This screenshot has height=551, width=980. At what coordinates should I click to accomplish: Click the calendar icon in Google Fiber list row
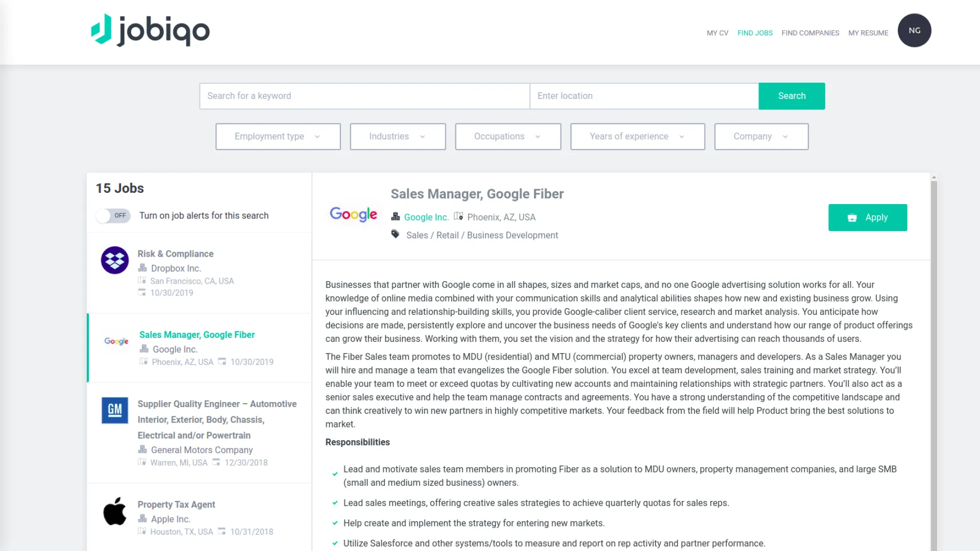coord(222,361)
